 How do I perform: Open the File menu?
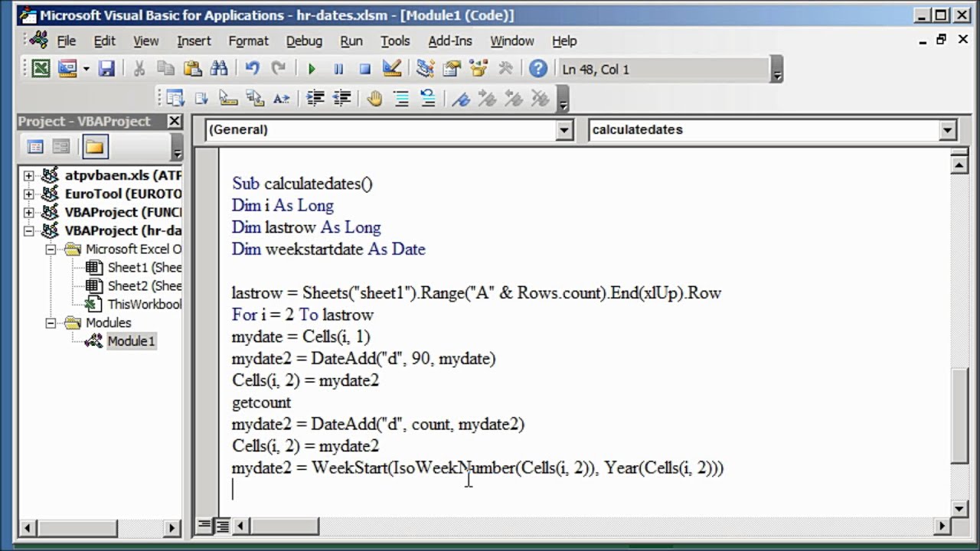[67, 41]
